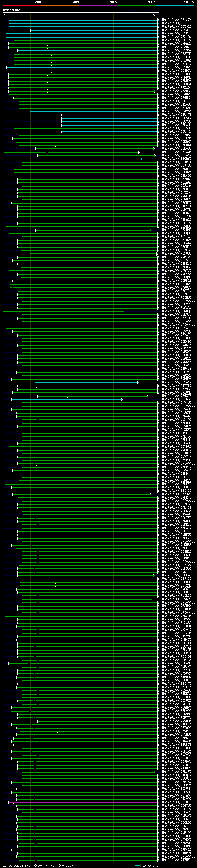The height and width of the screenshot is (868, 197).
Task: Select label UniRef100_Q84Y00
Action: pos(177,111)
